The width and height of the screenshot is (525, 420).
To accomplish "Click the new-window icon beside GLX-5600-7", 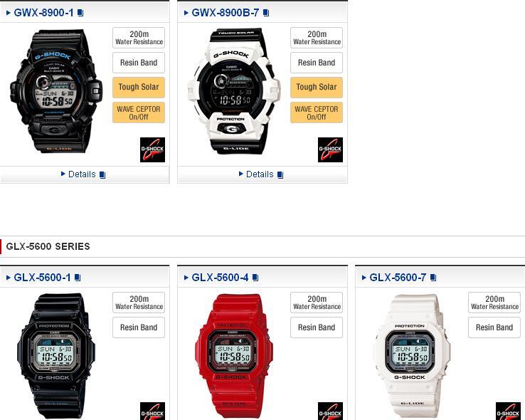I will click(x=433, y=278).
